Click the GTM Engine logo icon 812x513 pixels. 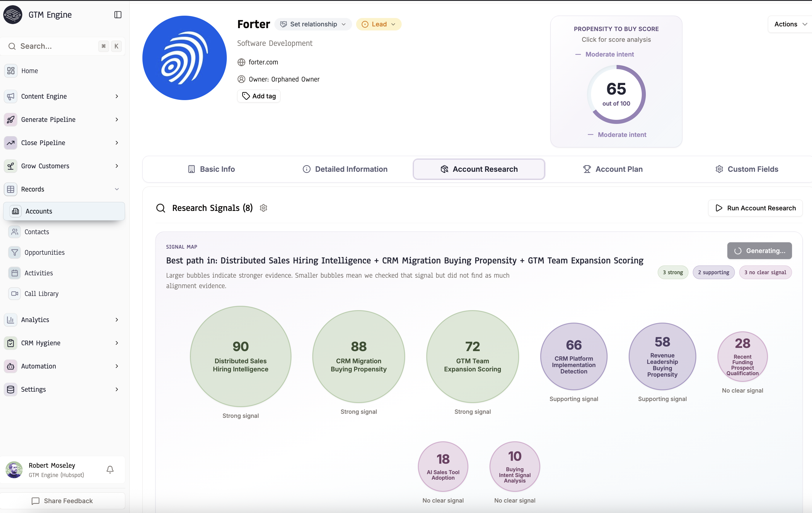(12, 15)
